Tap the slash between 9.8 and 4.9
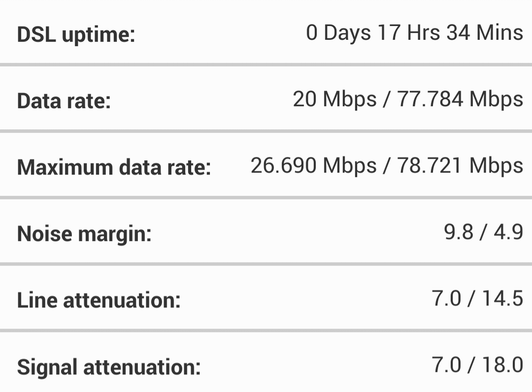 point(483,232)
